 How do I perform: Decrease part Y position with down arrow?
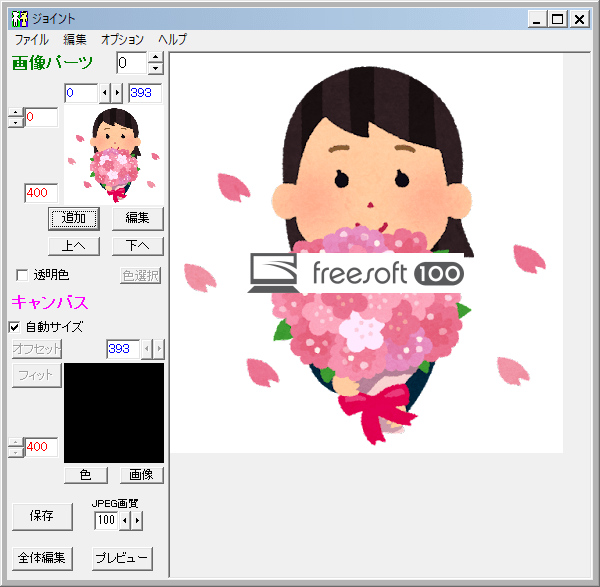[x=16, y=122]
